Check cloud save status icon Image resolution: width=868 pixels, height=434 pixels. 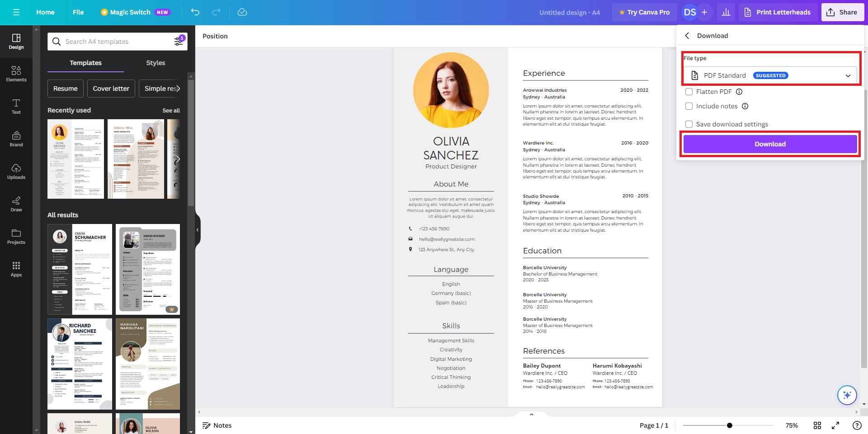click(242, 12)
